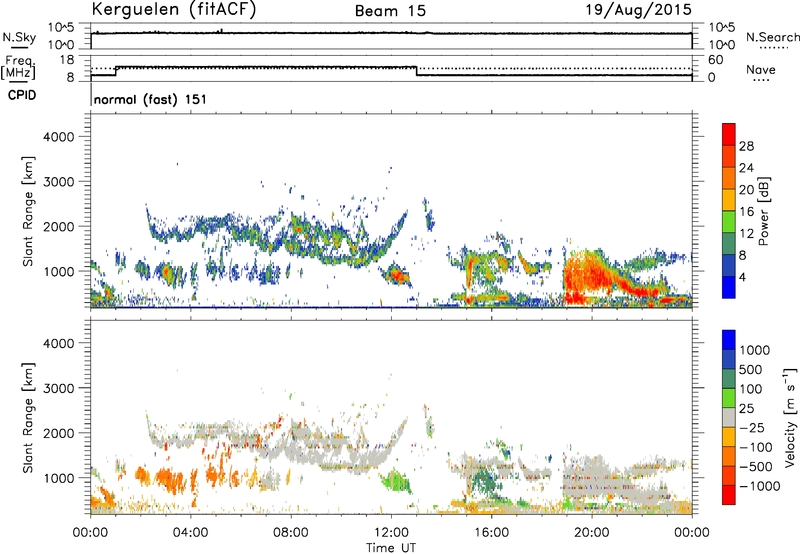Click Slant Range [km] label of velocity panel
This screenshot has width=800, height=554.
coord(28,417)
